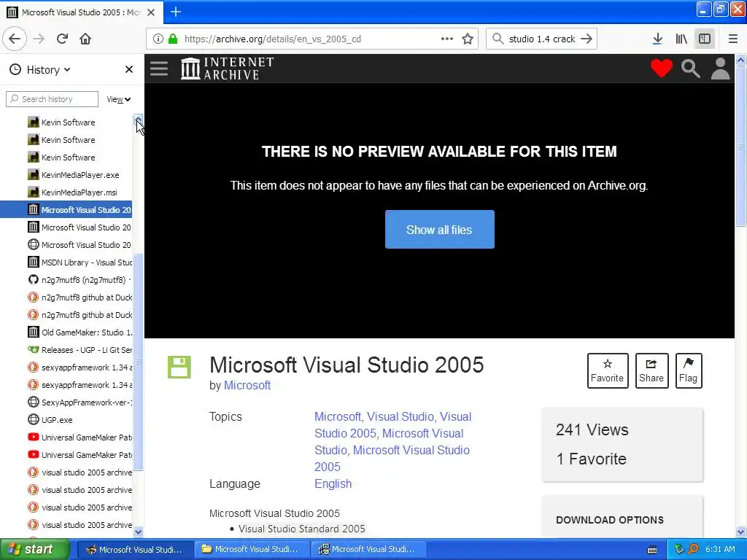Open page actions three-dot menu in address bar

click(x=447, y=39)
